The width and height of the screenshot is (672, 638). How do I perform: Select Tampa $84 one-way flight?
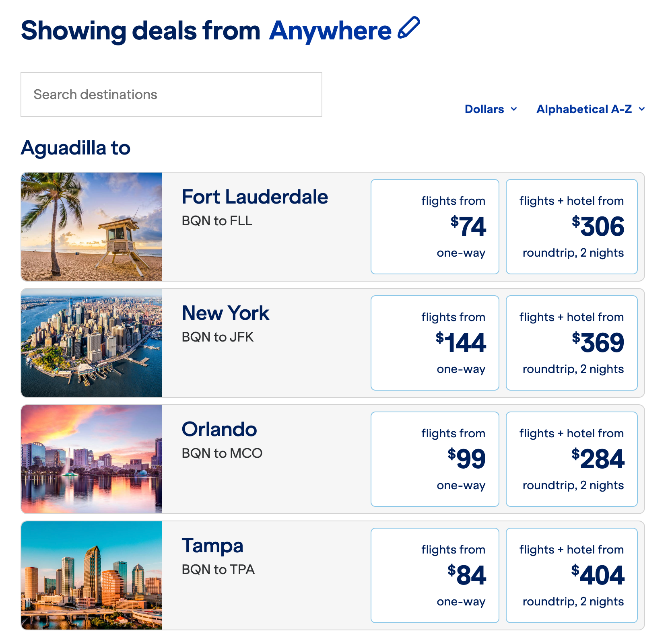(x=435, y=575)
